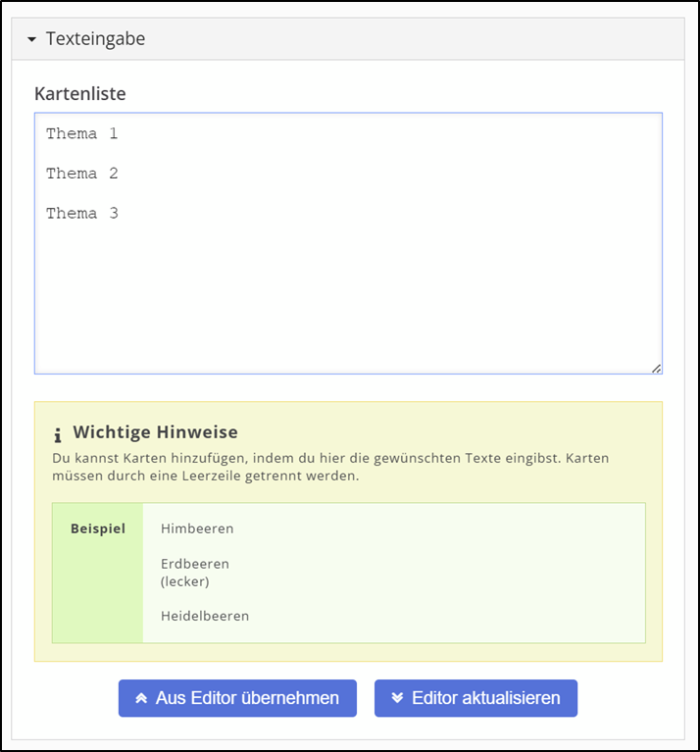Click the Wichtige Hinweise heading
Viewport: 700px width, 752px height.
155,432
